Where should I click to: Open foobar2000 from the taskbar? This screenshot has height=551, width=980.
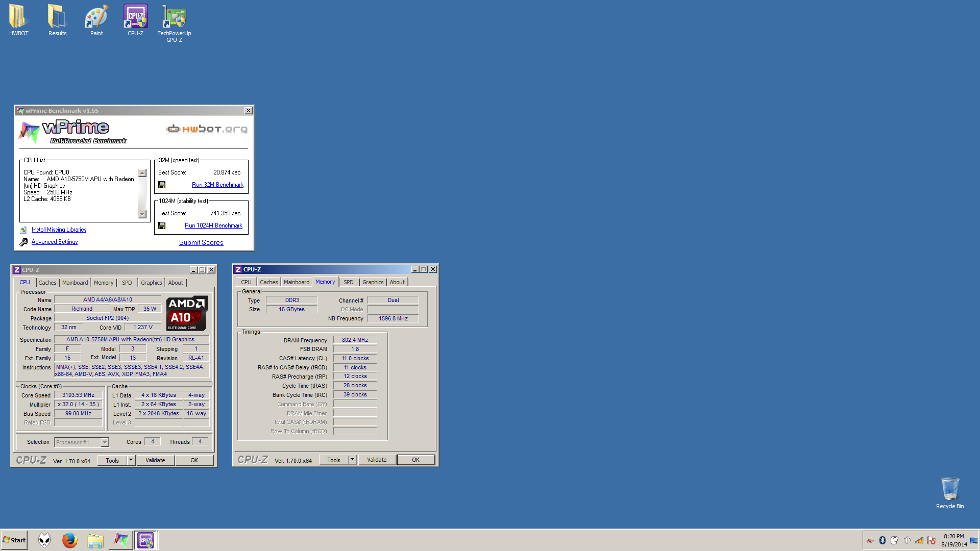[x=45, y=540]
